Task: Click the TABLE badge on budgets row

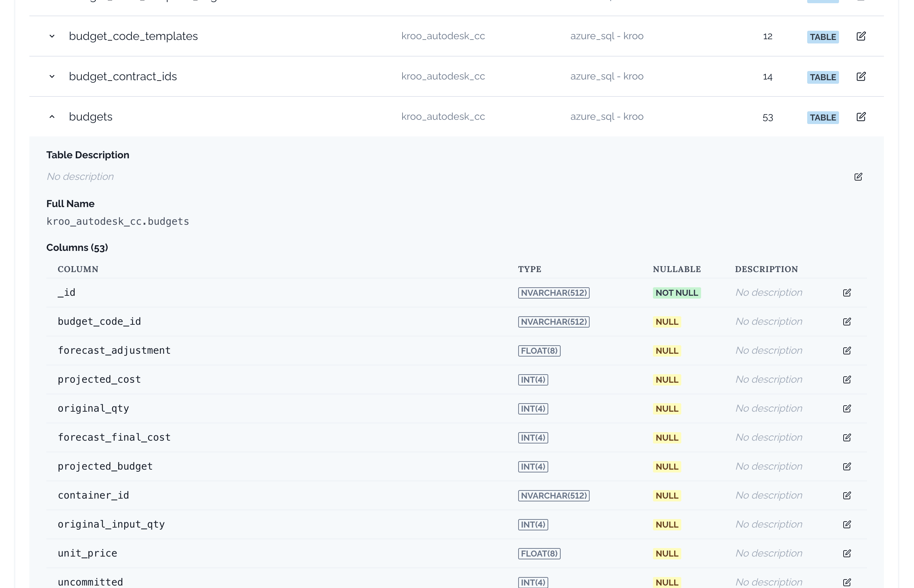Action: coord(823,117)
